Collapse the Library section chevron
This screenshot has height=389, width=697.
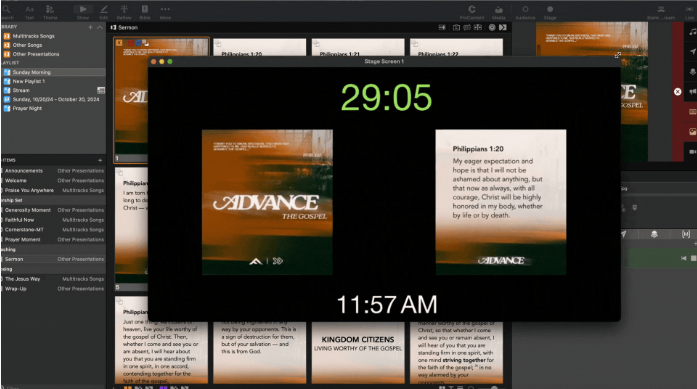pyautogui.click(x=100, y=27)
